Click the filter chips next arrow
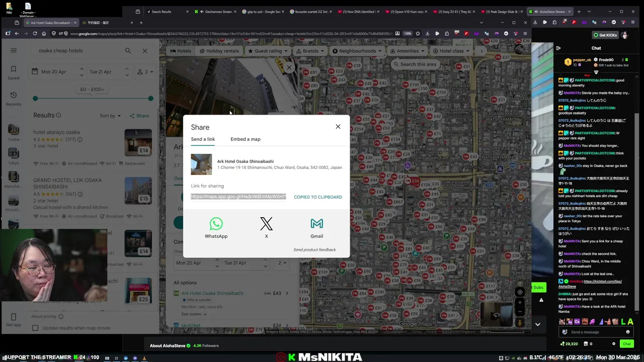Viewport: 644px width, 362px height. pos(481,51)
